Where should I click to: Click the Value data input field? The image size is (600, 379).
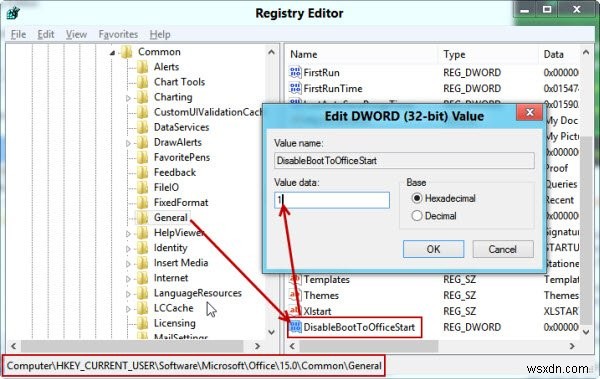click(332, 200)
